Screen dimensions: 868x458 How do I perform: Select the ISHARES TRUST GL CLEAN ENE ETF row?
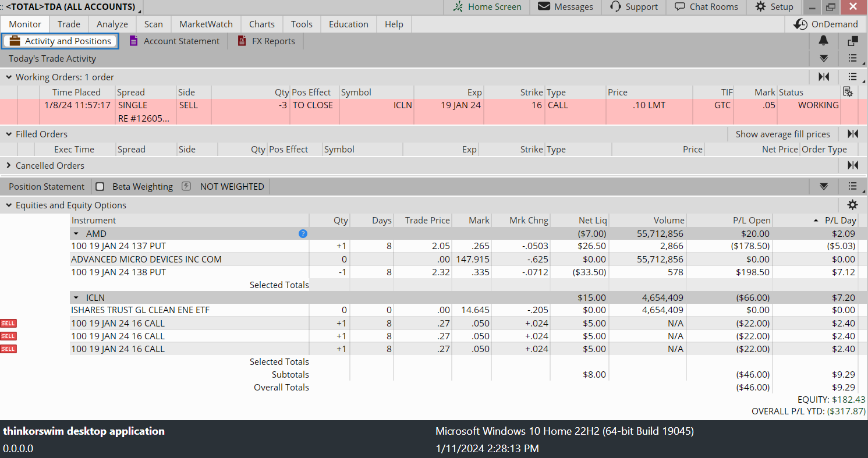465,310
